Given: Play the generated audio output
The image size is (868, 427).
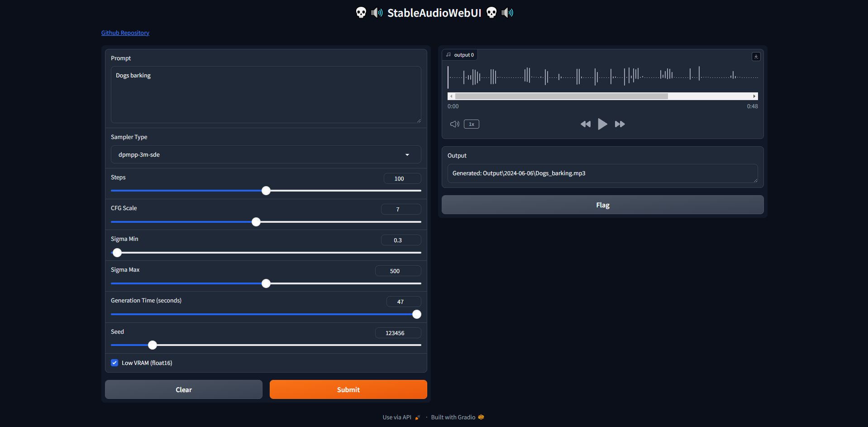Looking at the screenshot, I should (x=602, y=124).
